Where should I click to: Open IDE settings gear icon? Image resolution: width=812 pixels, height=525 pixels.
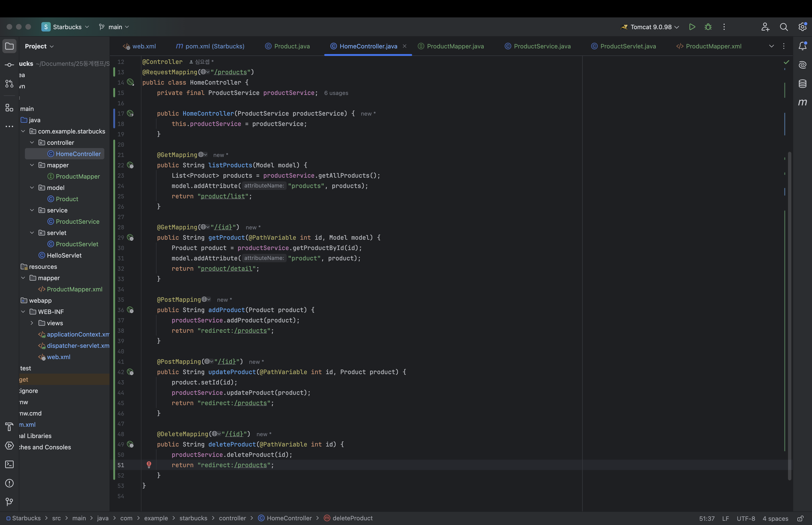802,27
